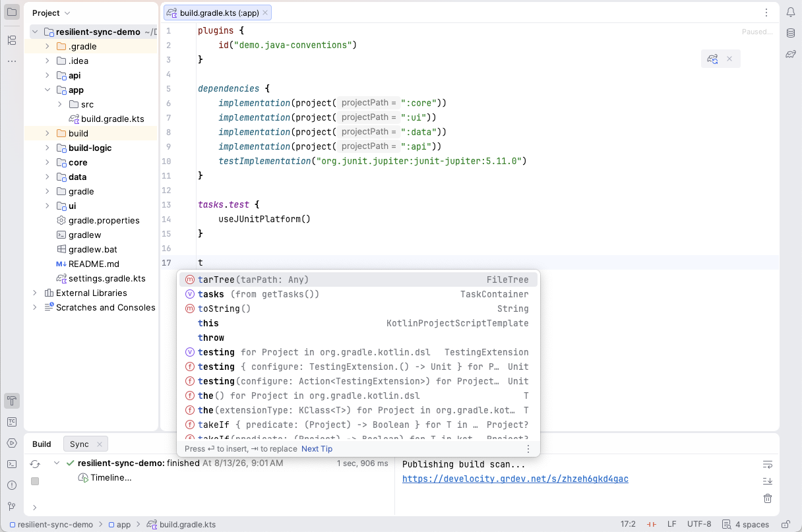Open the Gradle elephant tool window
Image resolution: width=802 pixels, height=532 pixels.
[x=790, y=54]
